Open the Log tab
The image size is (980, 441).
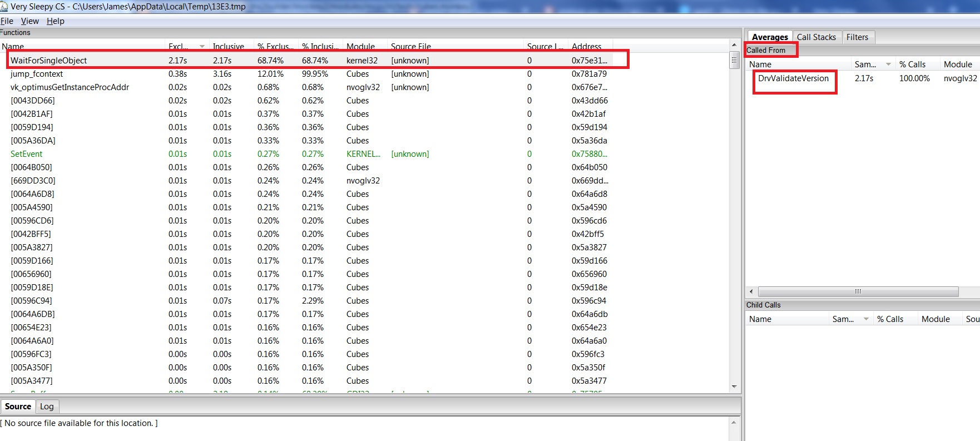click(47, 407)
